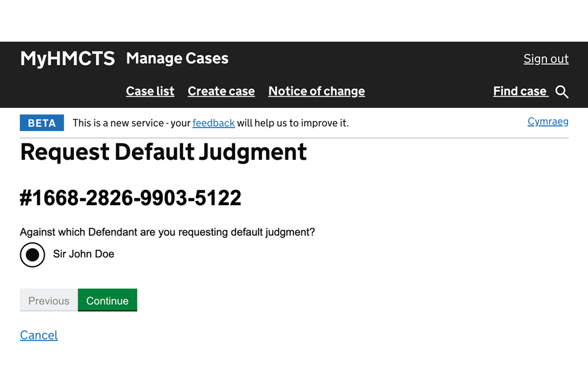Click the blue BETA tag
The height and width of the screenshot is (392, 588).
tap(42, 123)
